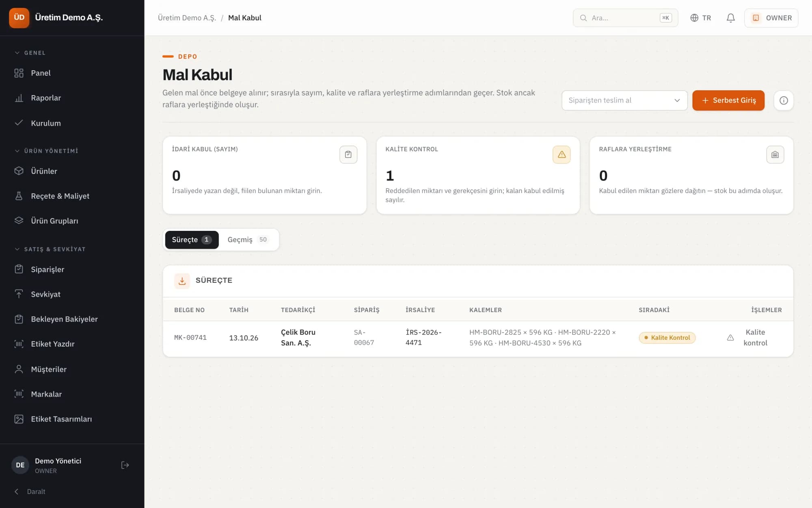The height and width of the screenshot is (508, 812).
Task: Click the shelf icon in Raflara Yerleştirme card
Action: coord(775,154)
